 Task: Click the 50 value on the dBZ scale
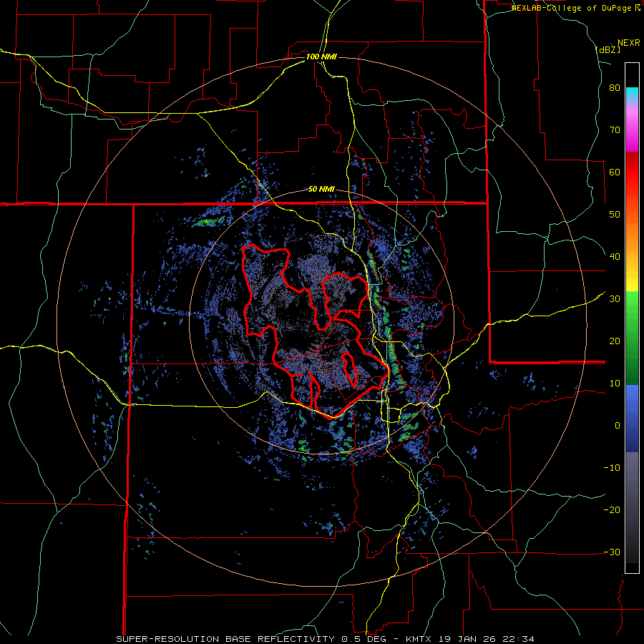click(x=615, y=215)
